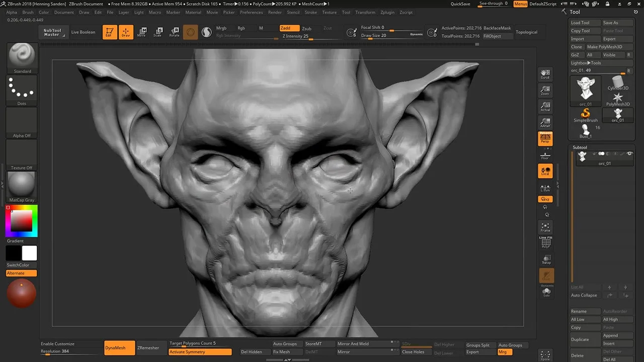Click the Close Holes button
The image size is (644, 362).
click(416, 352)
